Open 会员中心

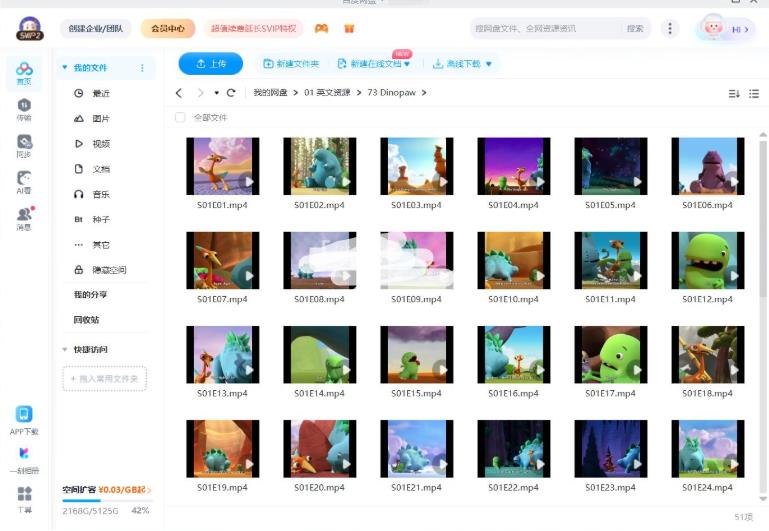[x=168, y=28]
